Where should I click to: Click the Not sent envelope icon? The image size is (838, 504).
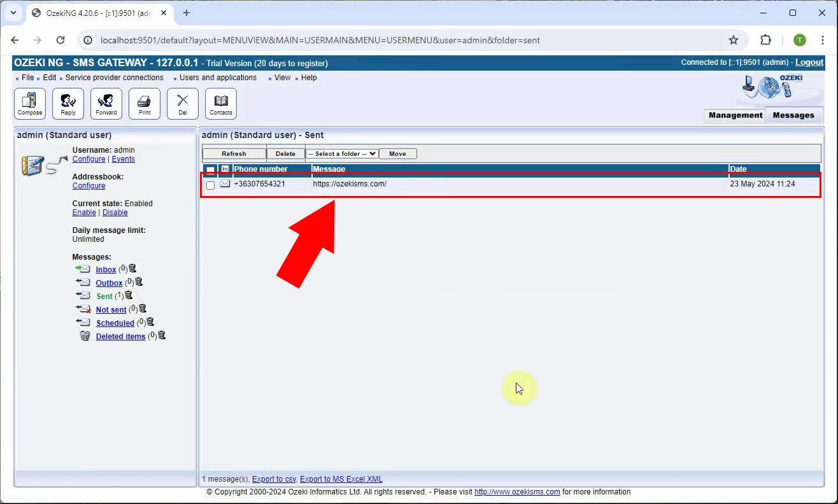83,309
